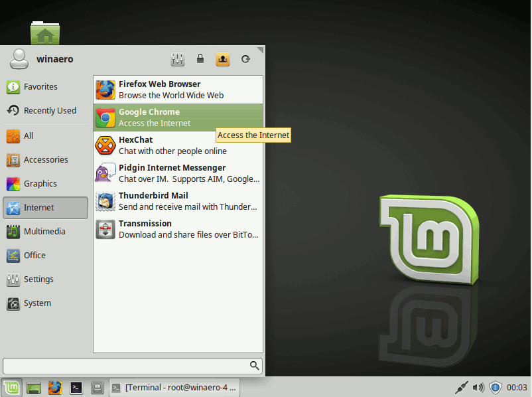Click the Linux Mint menu button in the panel
This screenshot has height=397, width=532.
click(11, 388)
